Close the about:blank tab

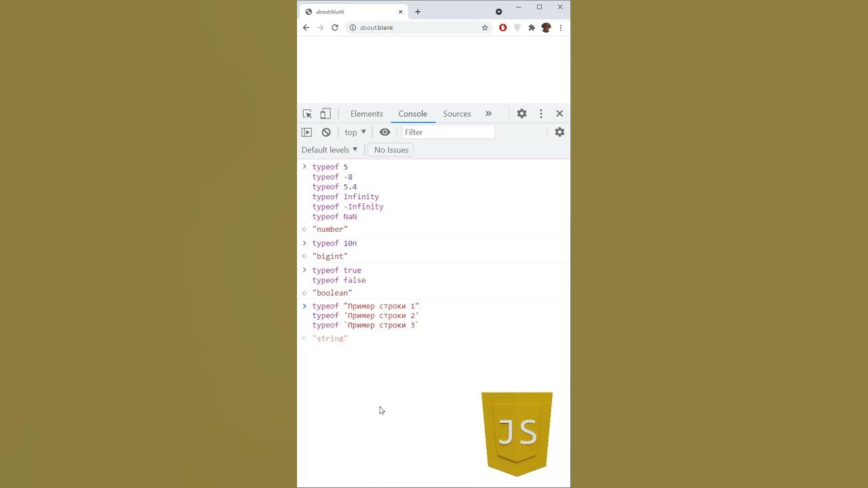[x=401, y=12]
